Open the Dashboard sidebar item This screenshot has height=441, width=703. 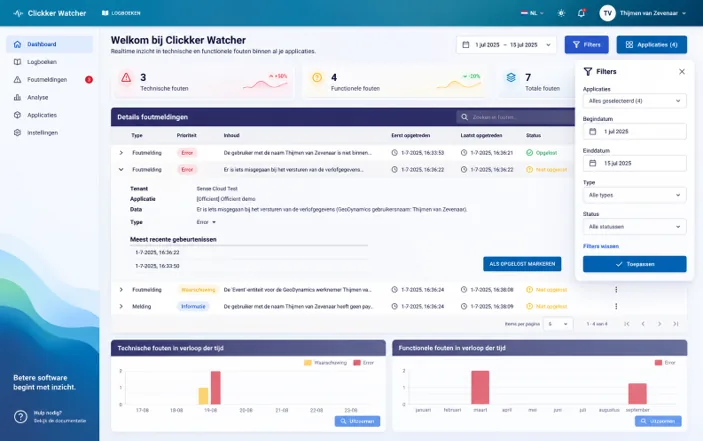pos(49,44)
